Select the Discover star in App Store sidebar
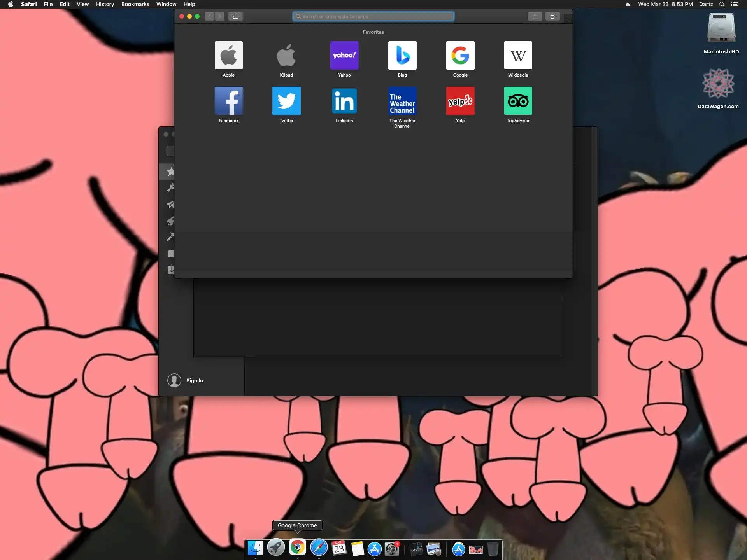 point(170,171)
